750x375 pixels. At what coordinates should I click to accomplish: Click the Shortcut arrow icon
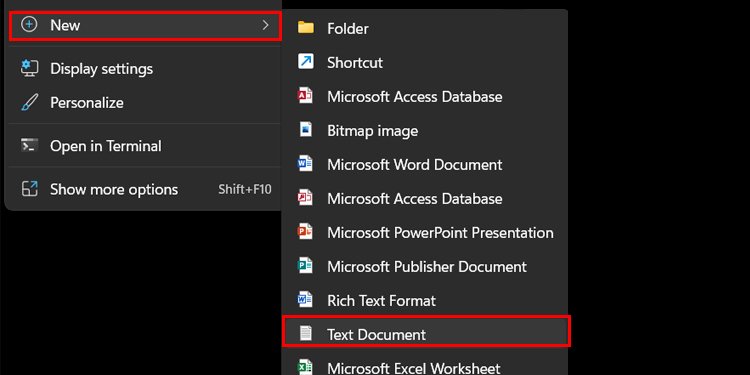coord(306,61)
